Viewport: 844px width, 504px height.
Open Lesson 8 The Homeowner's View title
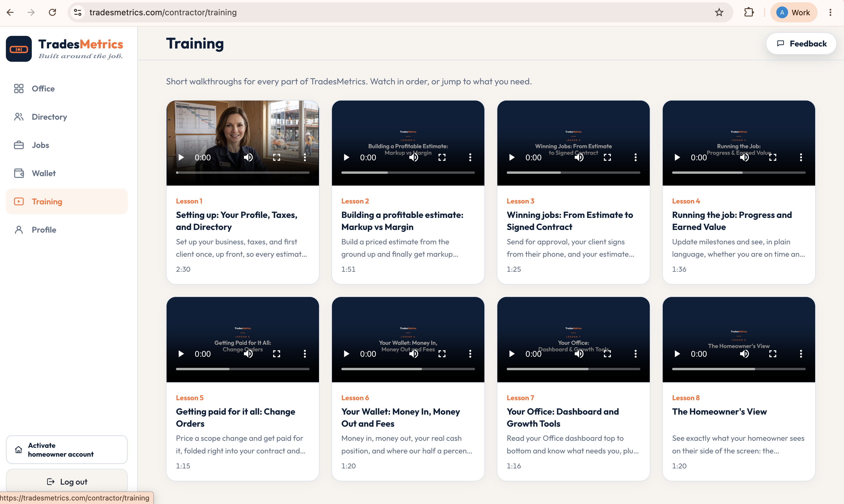click(x=719, y=412)
